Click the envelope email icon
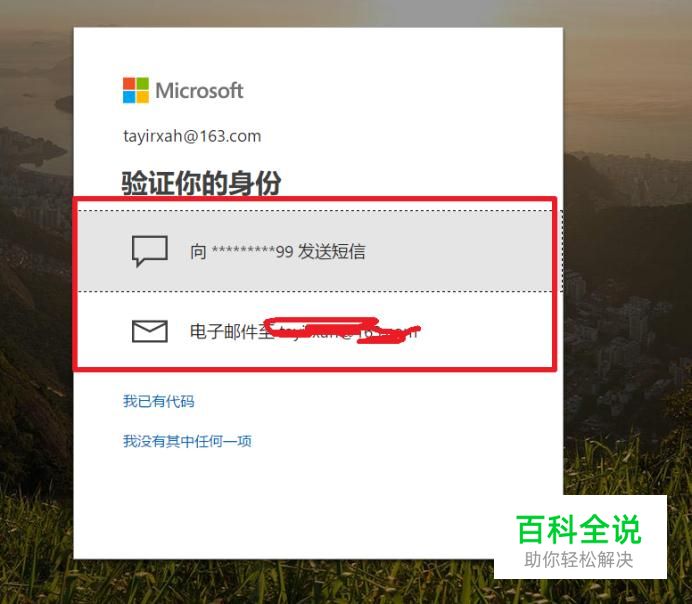This screenshot has height=604, width=692. point(150,331)
